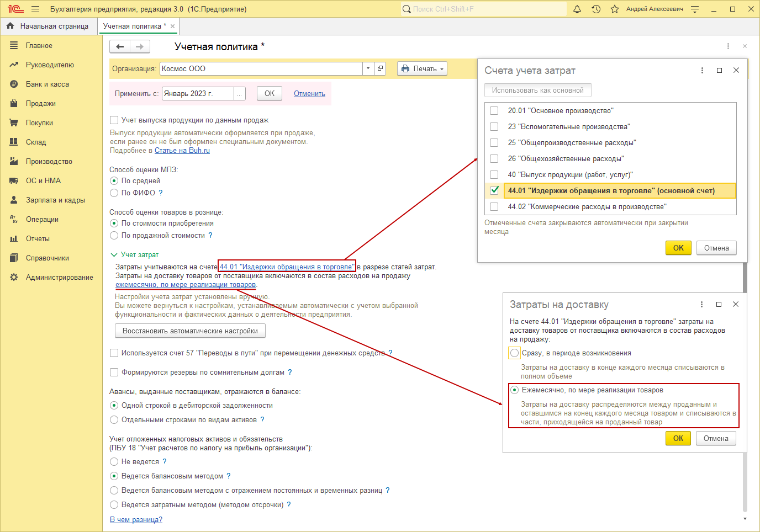Click the Организация input field
This screenshot has height=532, width=760.
click(x=261, y=68)
